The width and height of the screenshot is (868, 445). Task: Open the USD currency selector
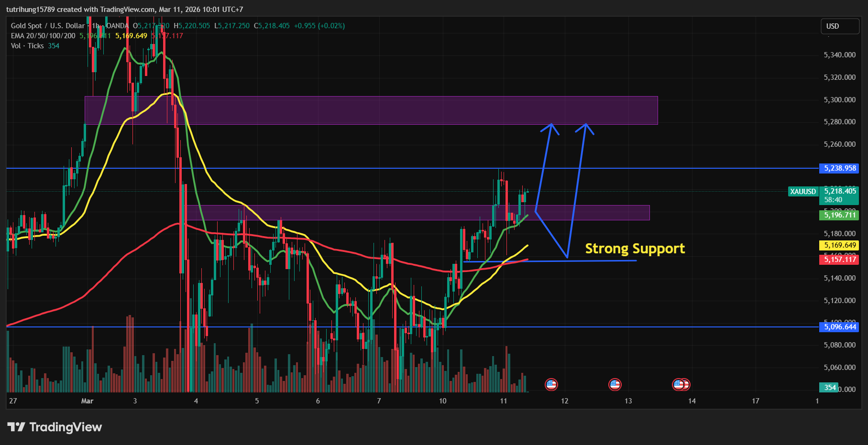pos(839,26)
